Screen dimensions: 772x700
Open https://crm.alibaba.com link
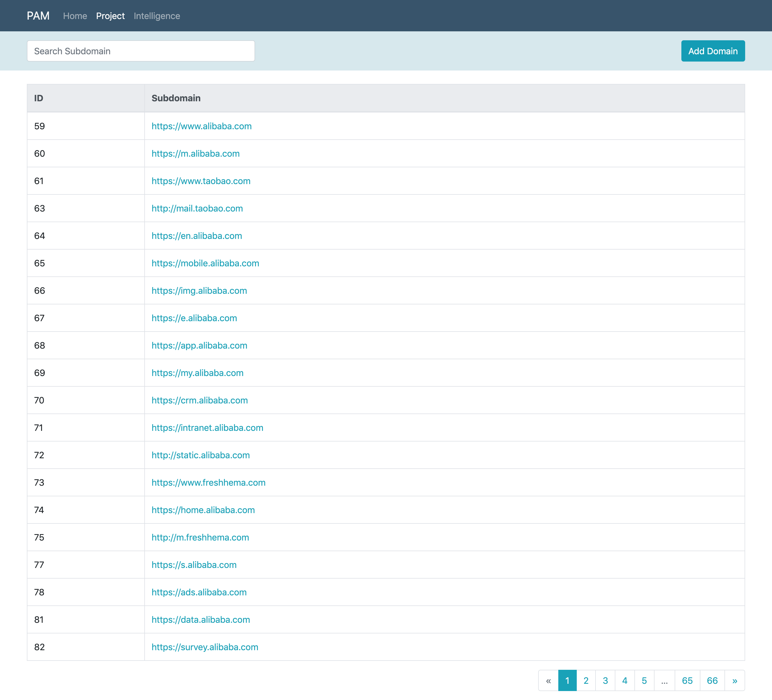[x=199, y=400]
